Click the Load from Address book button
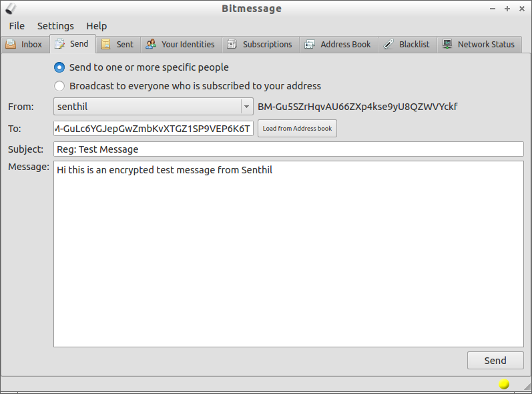Image resolution: width=532 pixels, height=394 pixels. point(297,129)
